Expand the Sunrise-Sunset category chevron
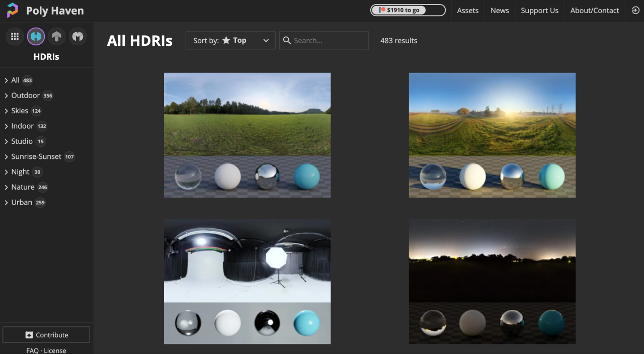Screen dimensions: 644x354 6,156
